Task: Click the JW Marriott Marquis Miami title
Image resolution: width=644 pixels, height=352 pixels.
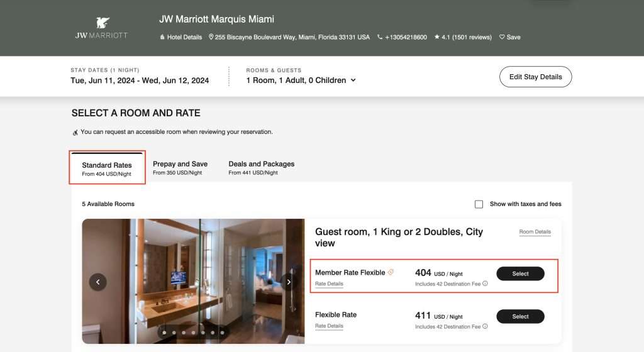Action: tap(216, 19)
